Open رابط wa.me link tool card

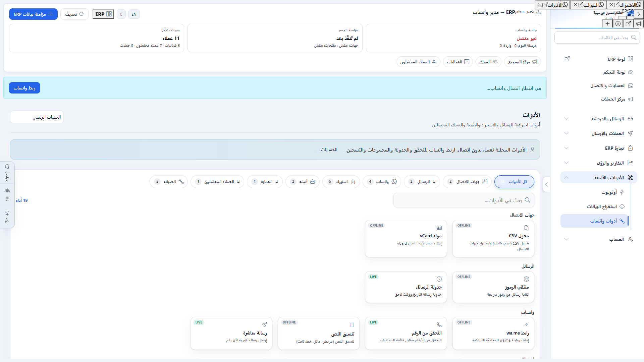(493, 333)
